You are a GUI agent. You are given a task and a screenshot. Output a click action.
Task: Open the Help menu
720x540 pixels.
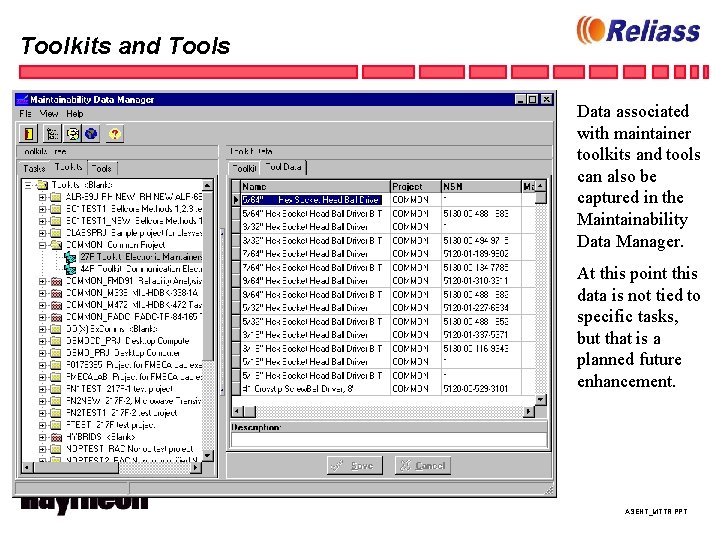74,114
